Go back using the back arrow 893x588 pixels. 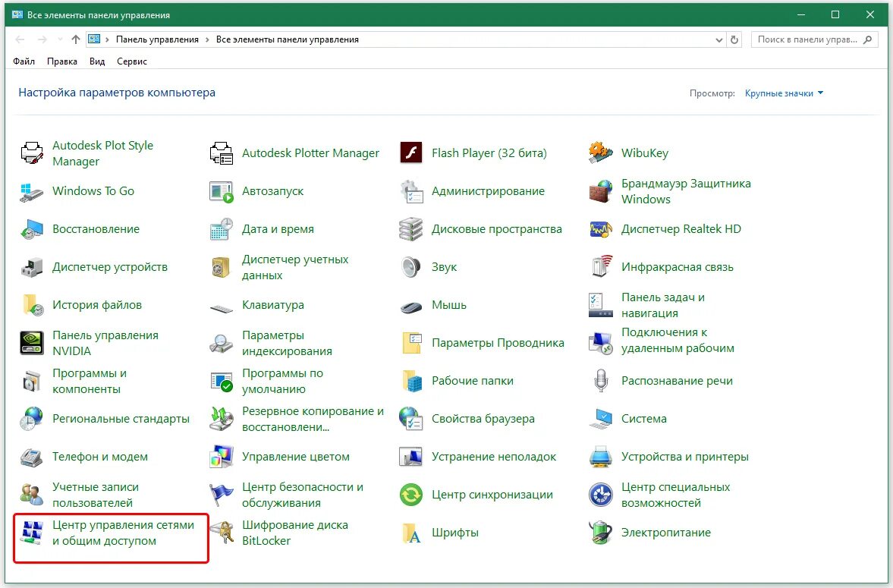pyautogui.click(x=20, y=40)
